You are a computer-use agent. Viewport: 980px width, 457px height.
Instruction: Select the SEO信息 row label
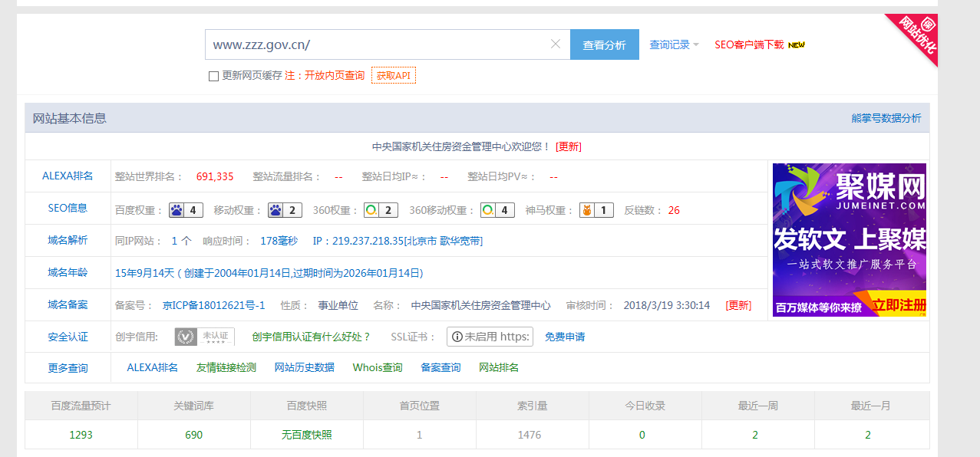pyautogui.click(x=68, y=208)
